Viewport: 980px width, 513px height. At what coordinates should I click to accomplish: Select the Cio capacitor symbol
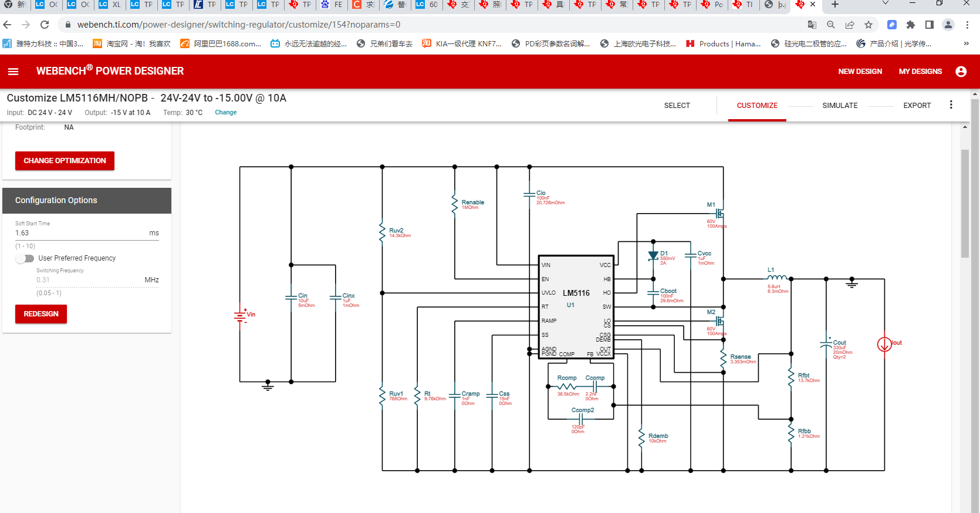529,195
